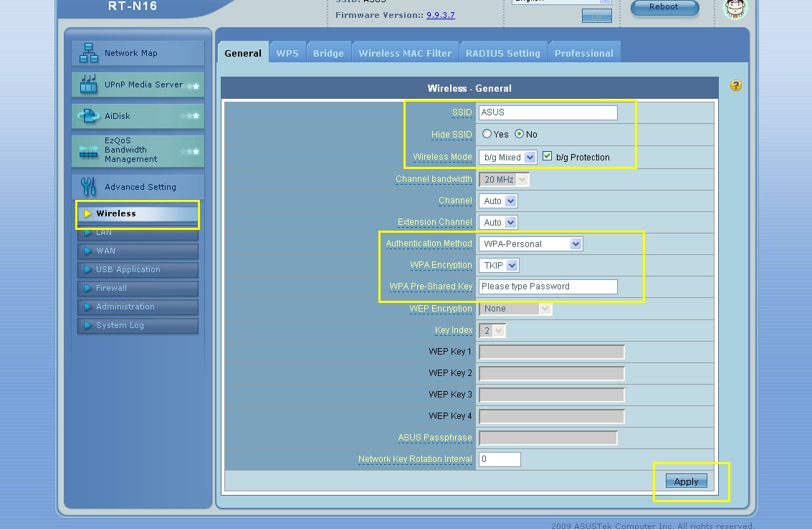Click the WEP Key 3 field
The width and height of the screenshot is (812, 530).
click(x=552, y=395)
